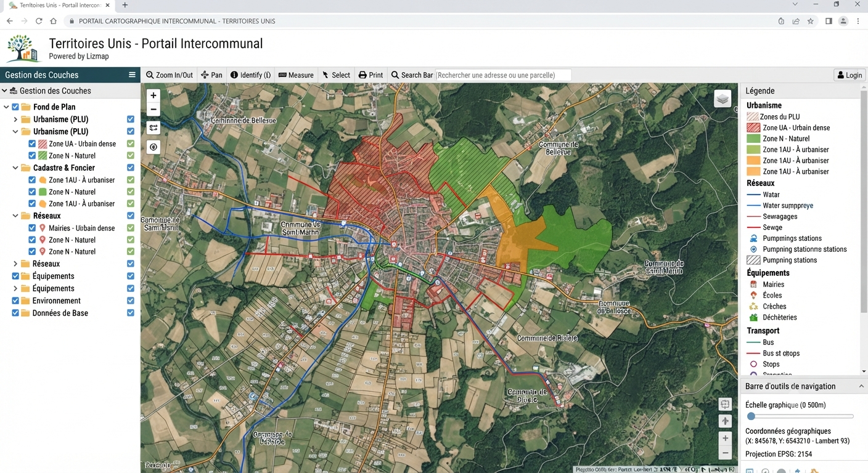Image resolution: width=868 pixels, height=473 pixels.
Task: Click the Territoires Unis tree logo
Action: pyautogui.click(x=23, y=48)
